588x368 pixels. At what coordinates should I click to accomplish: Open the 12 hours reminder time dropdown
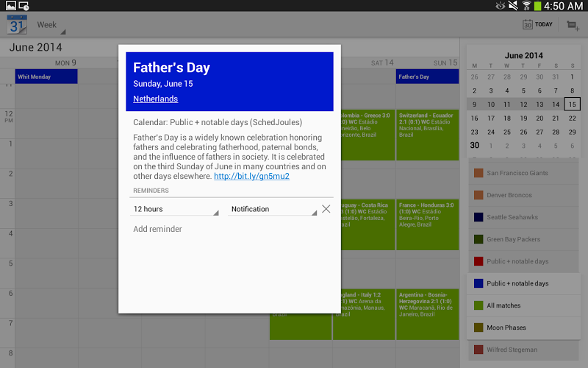pyautogui.click(x=174, y=209)
